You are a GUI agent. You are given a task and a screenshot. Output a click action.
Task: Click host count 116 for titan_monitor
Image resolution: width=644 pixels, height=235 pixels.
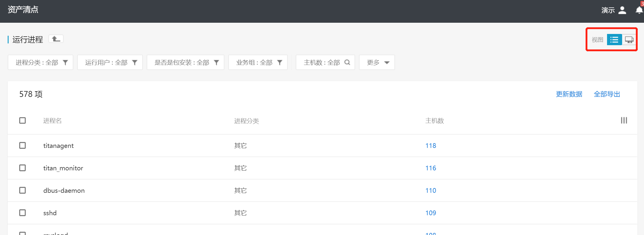pyautogui.click(x=431, y=168)
